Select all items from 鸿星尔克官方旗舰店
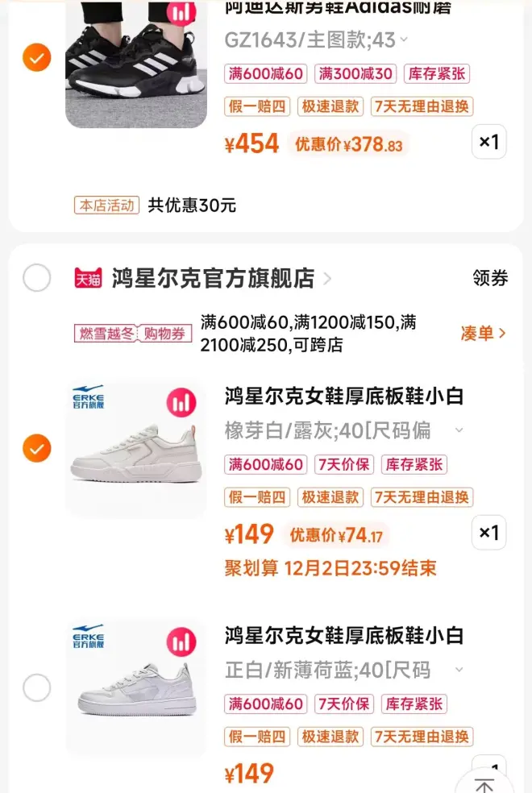Image resolution: width=532 pixels, height=793 pixels. click(x=36, y=279)
